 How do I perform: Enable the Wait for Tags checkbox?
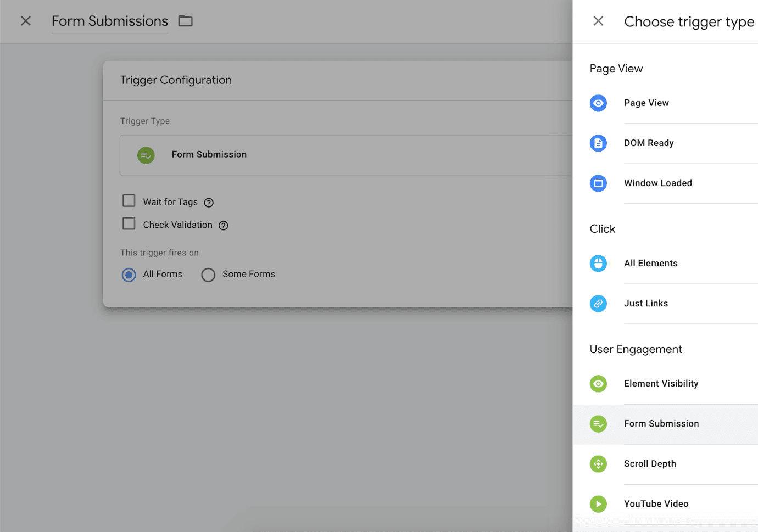pos(129,201)
